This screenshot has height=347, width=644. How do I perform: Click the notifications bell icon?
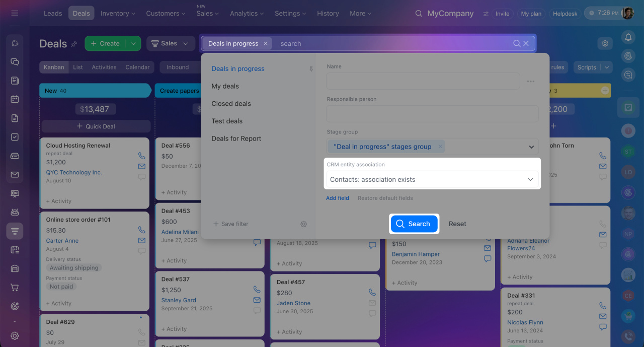(x=628, y=37)
